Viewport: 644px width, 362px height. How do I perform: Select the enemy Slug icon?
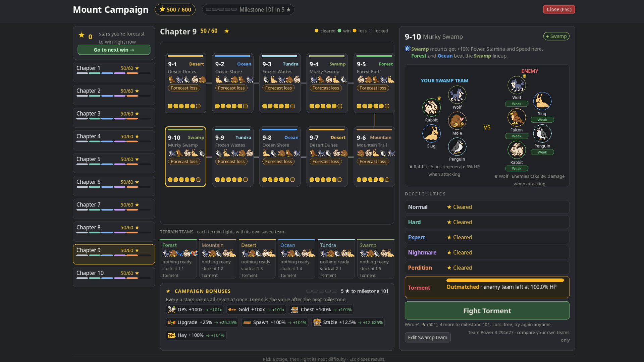(542, 101)
